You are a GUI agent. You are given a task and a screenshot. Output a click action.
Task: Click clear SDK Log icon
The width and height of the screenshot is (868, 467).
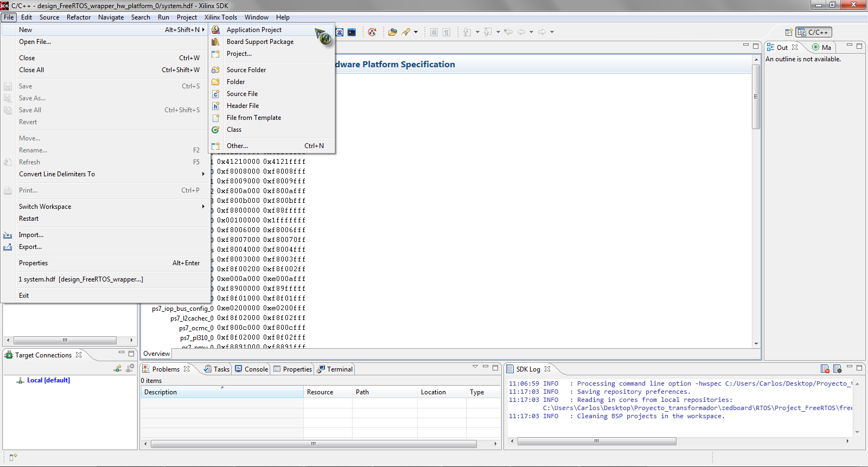[x=825, y=369]
